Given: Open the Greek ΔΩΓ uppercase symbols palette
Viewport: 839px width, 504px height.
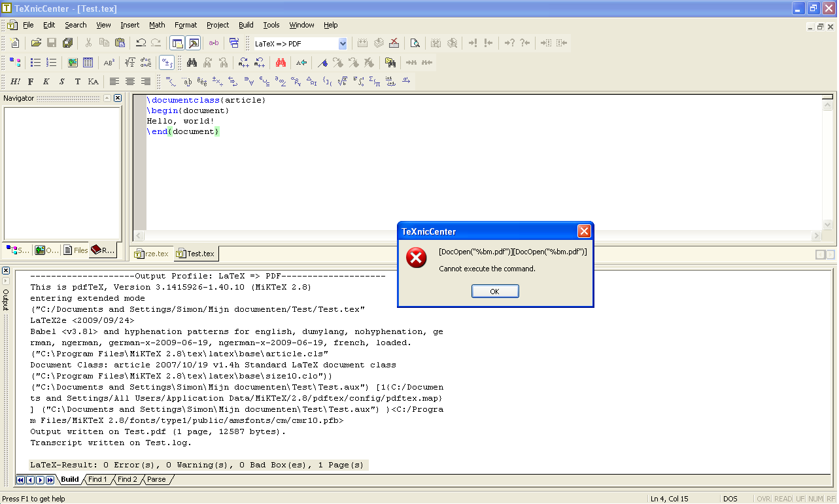Looking at the screenshot, I should (312, 82).
